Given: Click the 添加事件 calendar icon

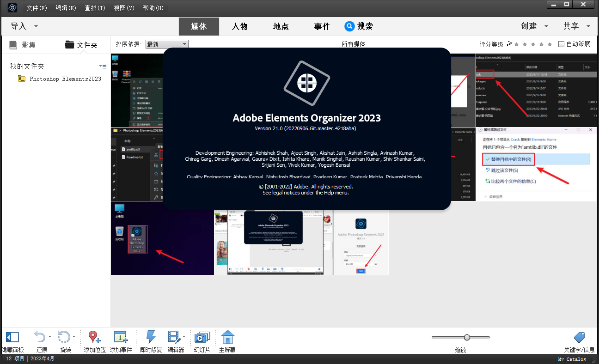Looking at the screenshot, I should click(x=121, y=337).
